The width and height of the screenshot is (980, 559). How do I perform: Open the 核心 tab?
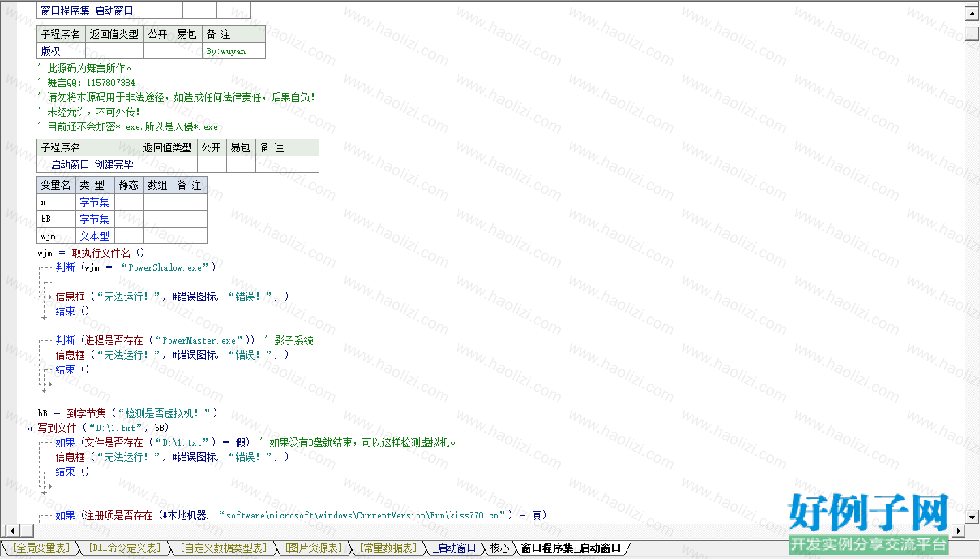(499, 548)
